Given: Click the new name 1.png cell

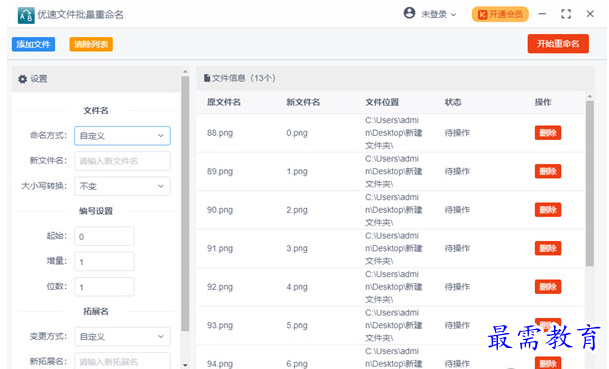Looking at the screenshot, I should click(x=297, y=171).
